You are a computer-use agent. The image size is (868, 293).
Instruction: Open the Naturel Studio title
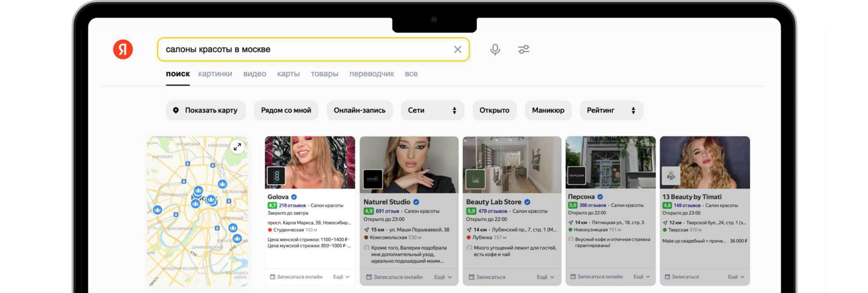(387, 202)
